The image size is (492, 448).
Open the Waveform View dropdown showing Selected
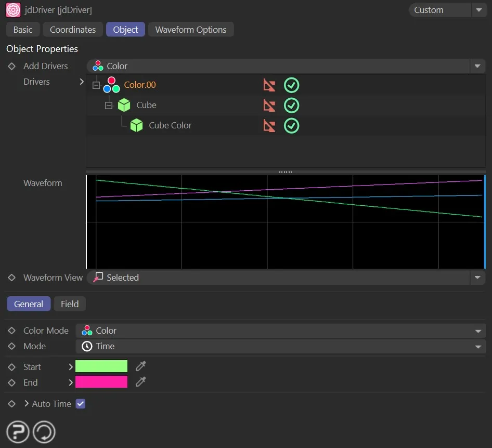click(x=477, y=278)
